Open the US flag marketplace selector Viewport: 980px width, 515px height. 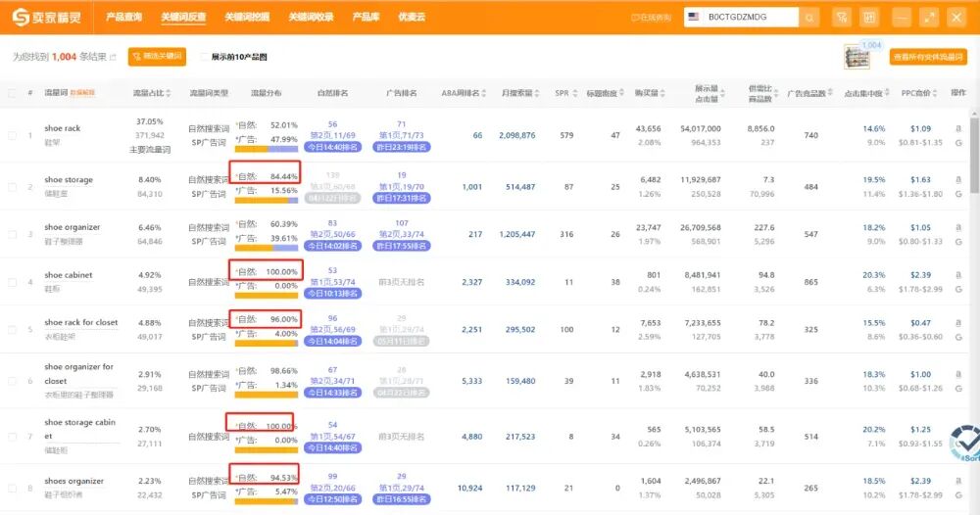(693, 17)
